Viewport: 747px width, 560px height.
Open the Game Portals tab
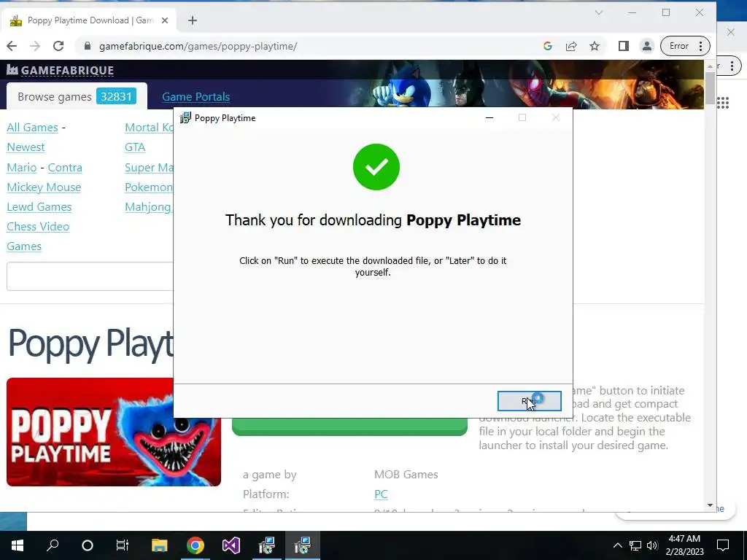(x=196, y=97)
